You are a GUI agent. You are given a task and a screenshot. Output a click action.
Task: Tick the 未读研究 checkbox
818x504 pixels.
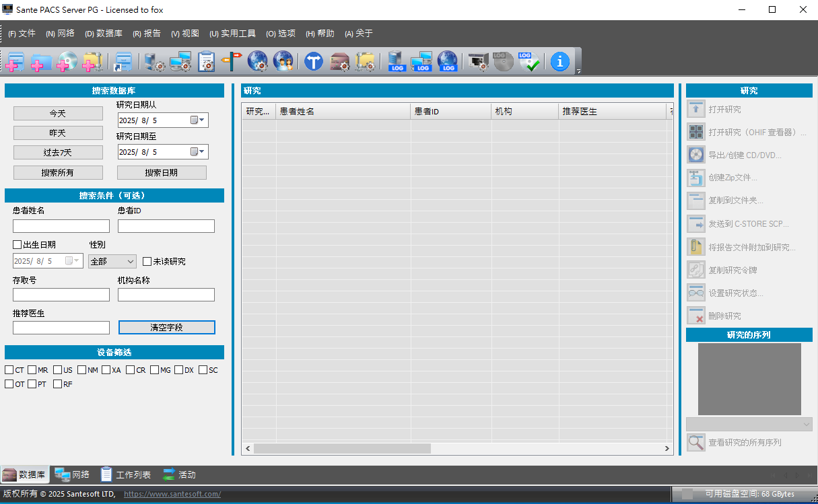click(147, 261)
